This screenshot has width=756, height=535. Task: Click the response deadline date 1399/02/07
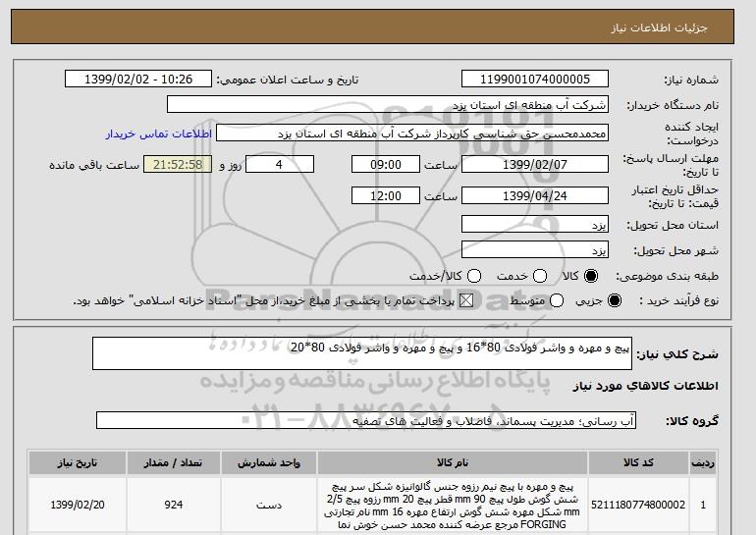[535, 164]
